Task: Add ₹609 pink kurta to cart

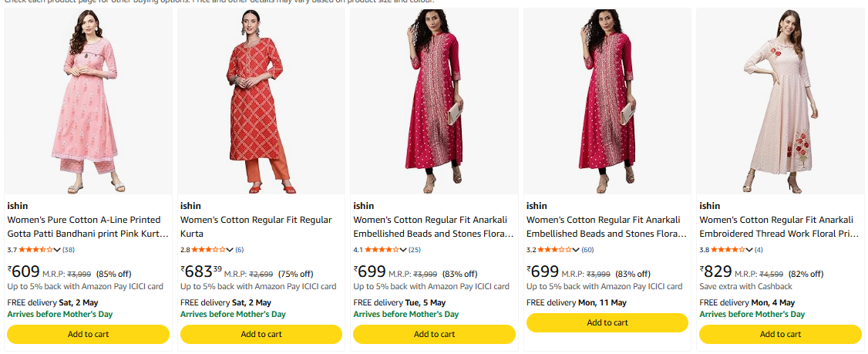Action: pos(88,334)
